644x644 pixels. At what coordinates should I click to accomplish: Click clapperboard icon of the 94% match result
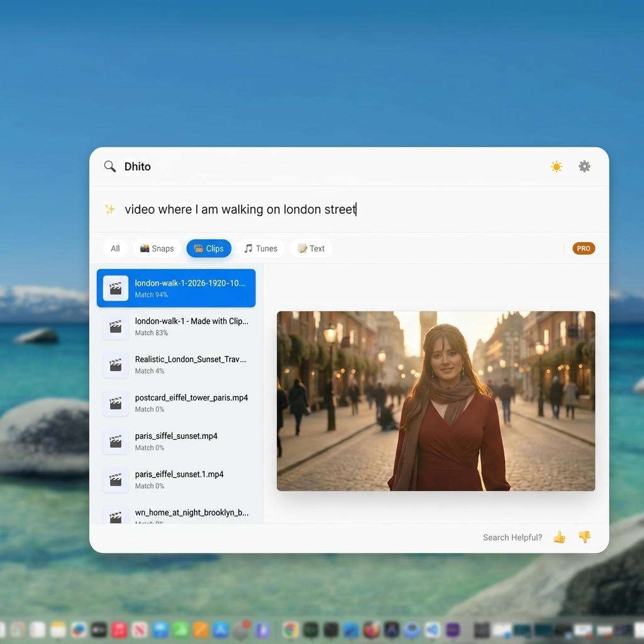[x=116, y=288]
